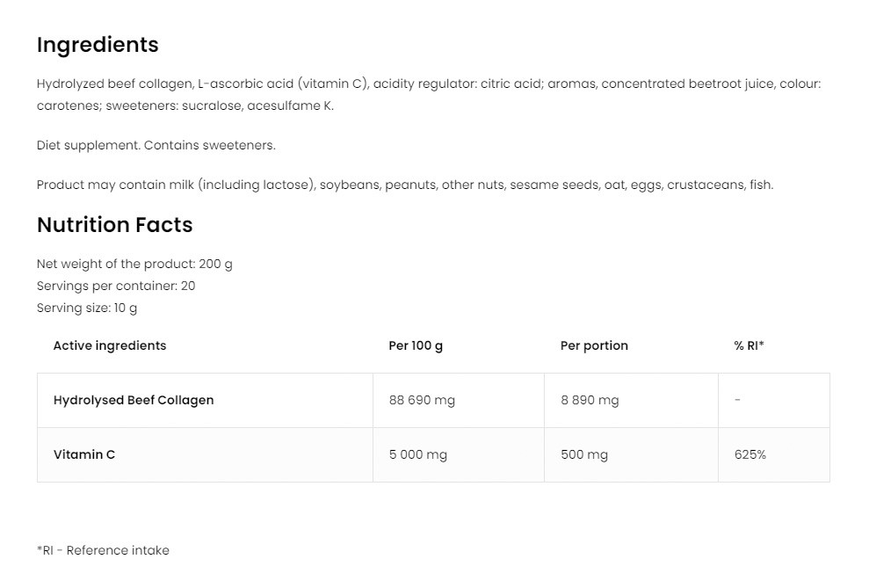
Task: Click the allergen warning about milk and soybeans
Action: pyautogui.click(x=405, y=185)
